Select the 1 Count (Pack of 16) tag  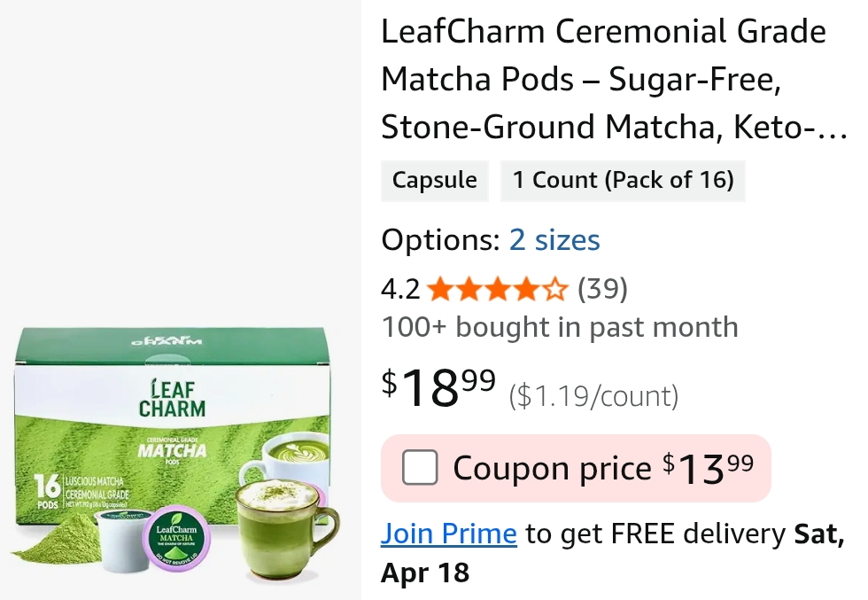point(623,181)
